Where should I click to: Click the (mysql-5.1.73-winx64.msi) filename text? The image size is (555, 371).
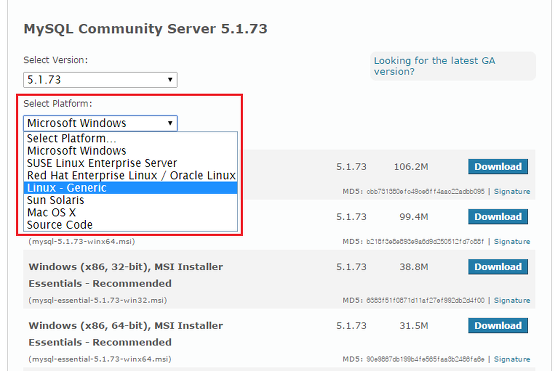(82, 241)
